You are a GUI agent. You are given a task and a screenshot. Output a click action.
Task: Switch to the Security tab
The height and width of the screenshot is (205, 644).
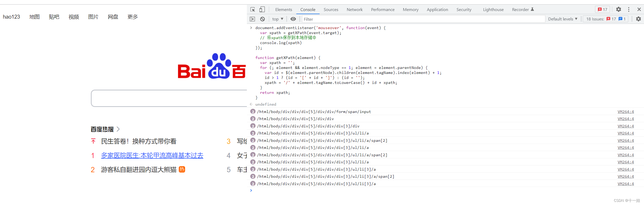pyautogui.click(x=464, y=9)
